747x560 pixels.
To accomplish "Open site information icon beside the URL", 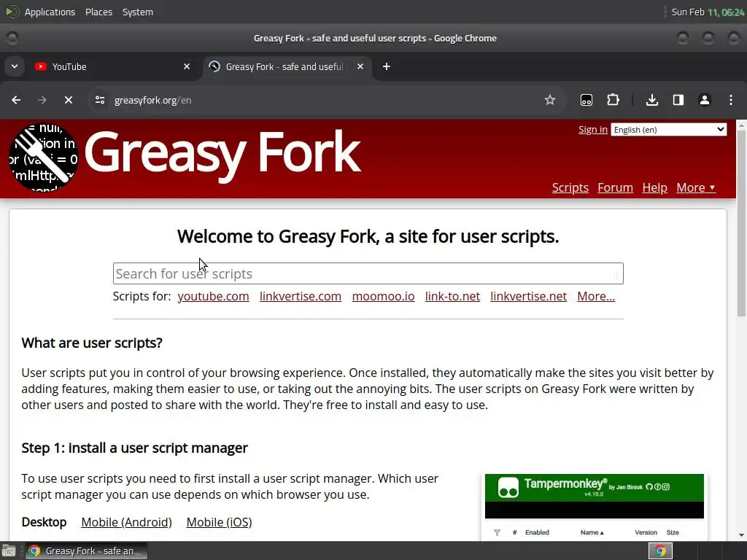I will pos(99,100).
